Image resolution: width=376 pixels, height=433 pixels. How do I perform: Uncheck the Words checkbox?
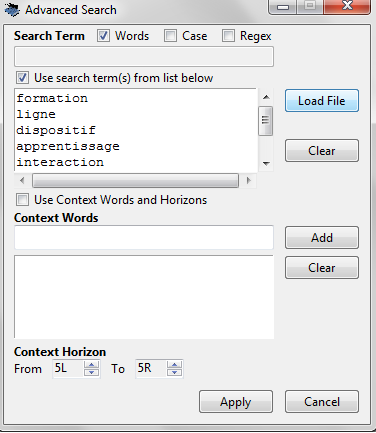[x=103, y=36]
